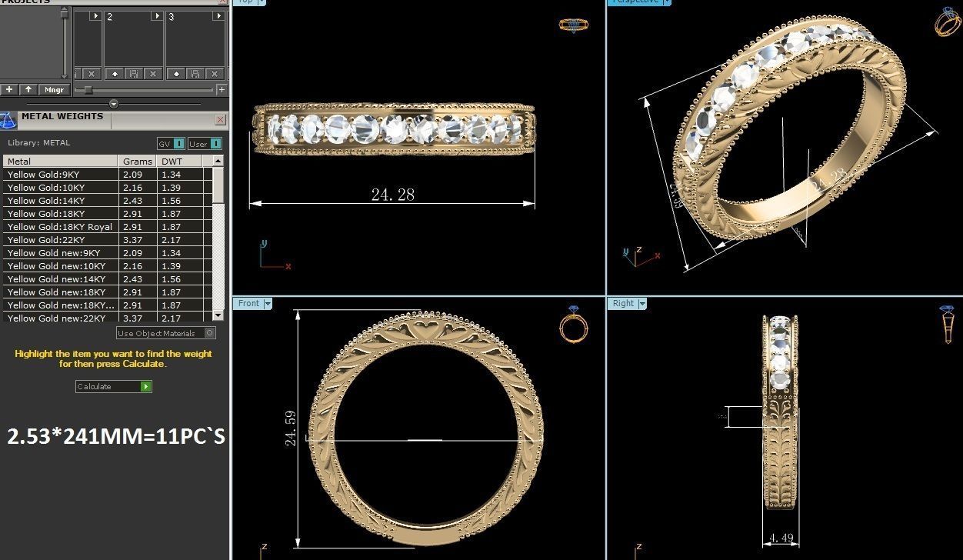
Task: Click the Metal Weights scale icon
Action: point(8,121)
